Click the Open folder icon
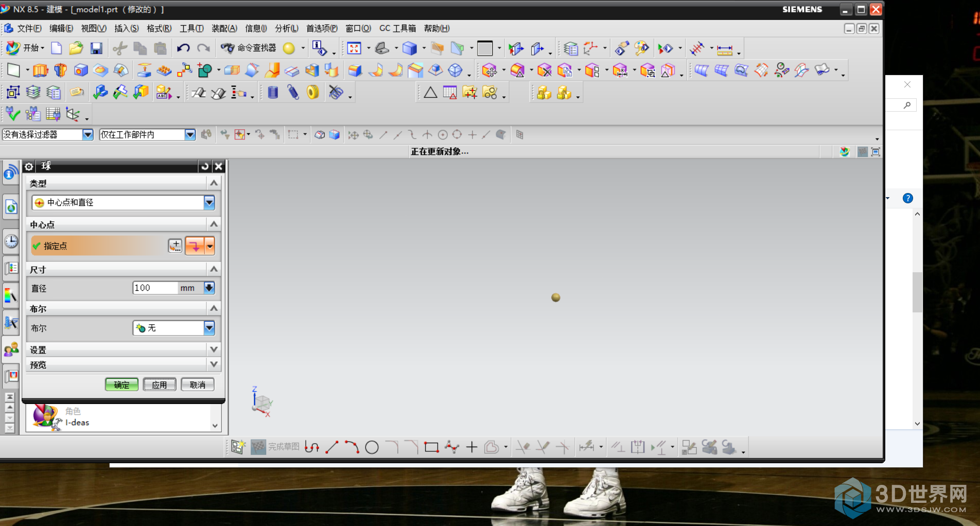The width and height of the screenshot is (980, 526). 76,48
